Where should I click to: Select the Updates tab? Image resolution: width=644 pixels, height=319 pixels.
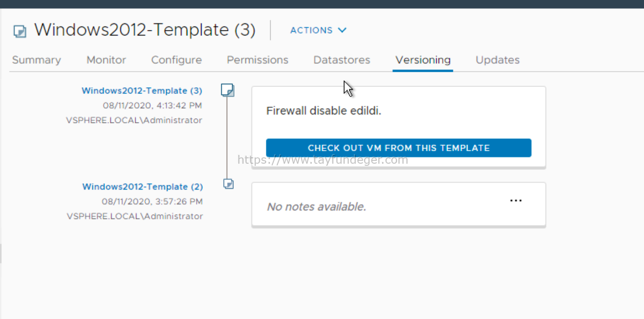pyautogui.click(x=497, y=60)
